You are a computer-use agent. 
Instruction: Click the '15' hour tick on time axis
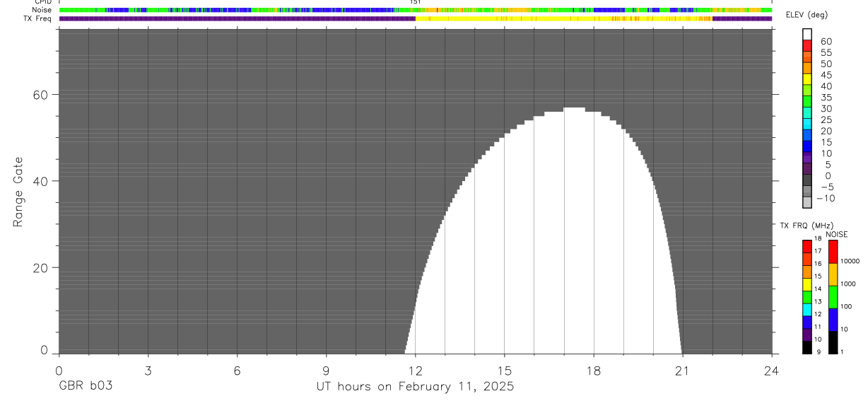(505, 370)
